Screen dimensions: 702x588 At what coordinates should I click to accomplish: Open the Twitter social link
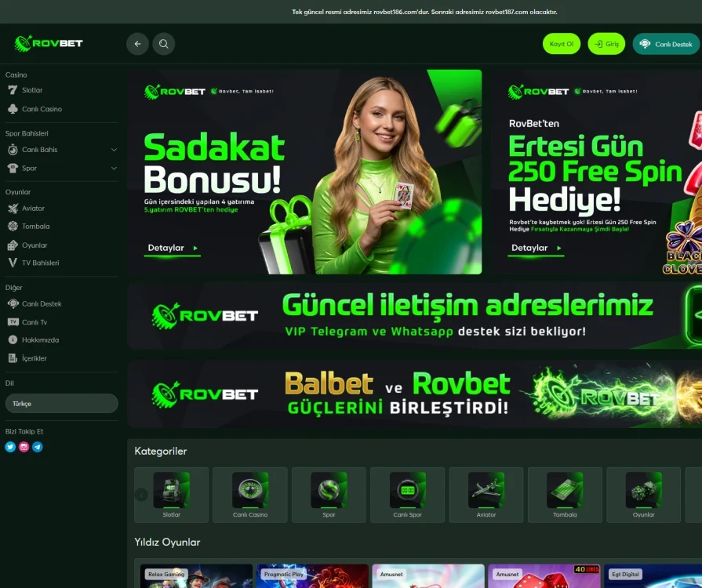pos(10,447)
